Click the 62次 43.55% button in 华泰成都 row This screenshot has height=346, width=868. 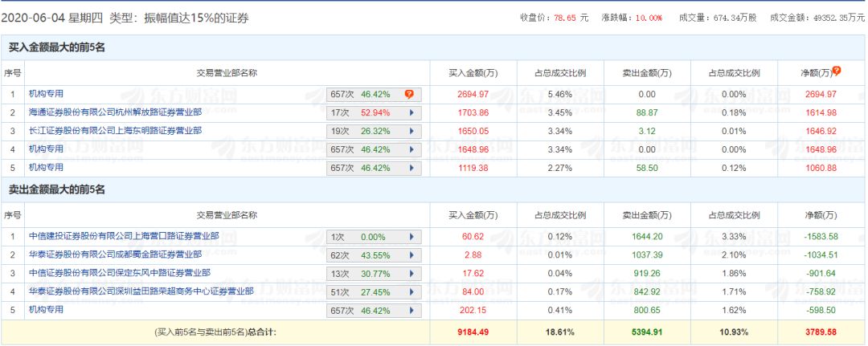tap(374, 255)
